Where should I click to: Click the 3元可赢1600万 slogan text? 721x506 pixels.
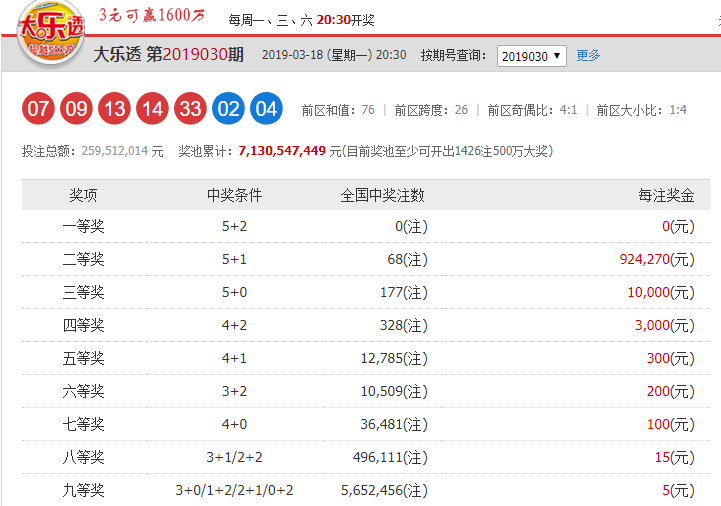152,15
